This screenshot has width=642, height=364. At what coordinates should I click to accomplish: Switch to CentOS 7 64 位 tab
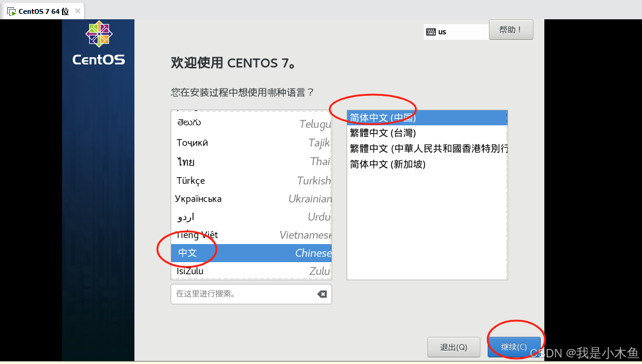[43, 11]
